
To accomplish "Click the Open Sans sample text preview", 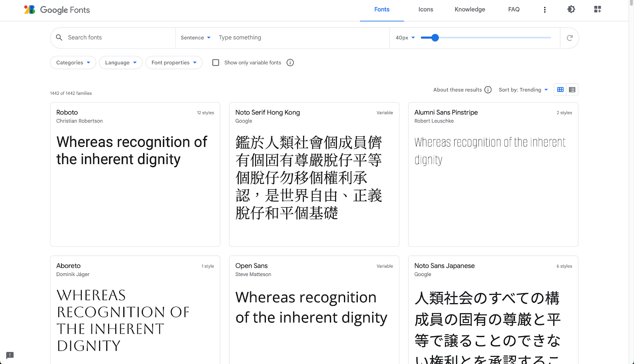I will [x=311, y=307].
